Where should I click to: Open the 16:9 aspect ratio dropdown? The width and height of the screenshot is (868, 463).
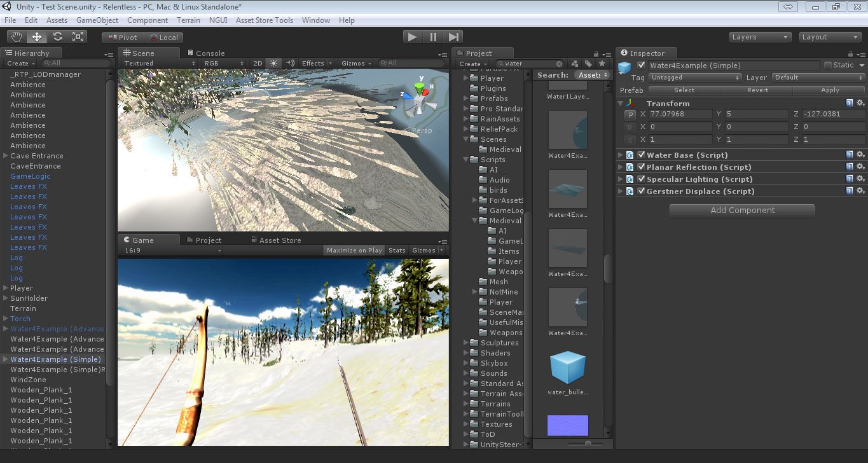pos(172,250)
